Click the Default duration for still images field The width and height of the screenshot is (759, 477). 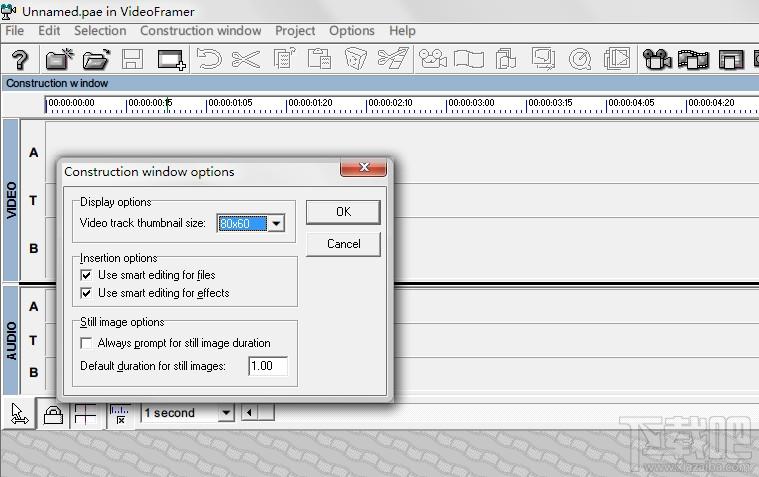coord(268,366)
